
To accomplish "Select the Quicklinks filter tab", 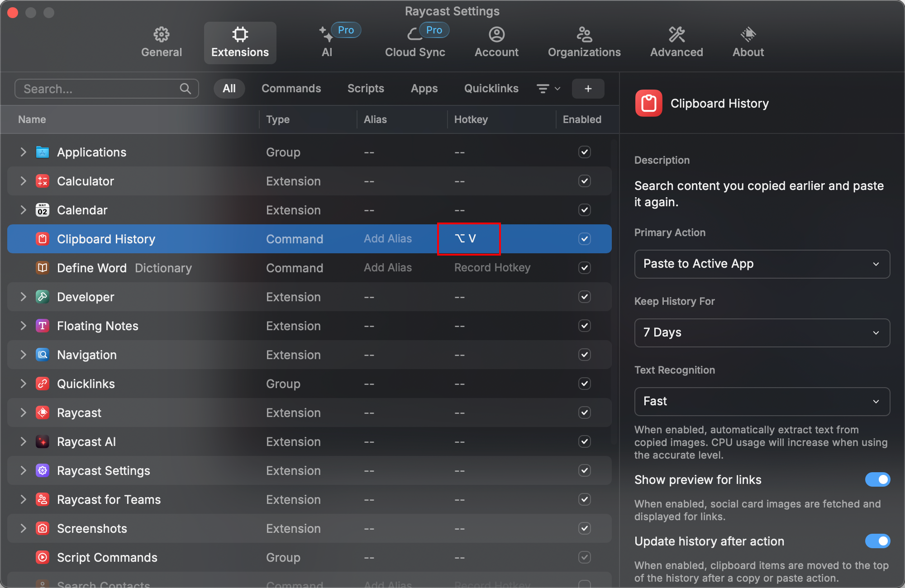I will pos(491,89).
